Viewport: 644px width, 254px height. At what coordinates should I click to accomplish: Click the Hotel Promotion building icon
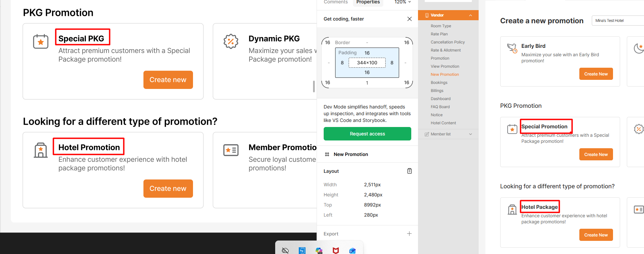click(41, 150)
